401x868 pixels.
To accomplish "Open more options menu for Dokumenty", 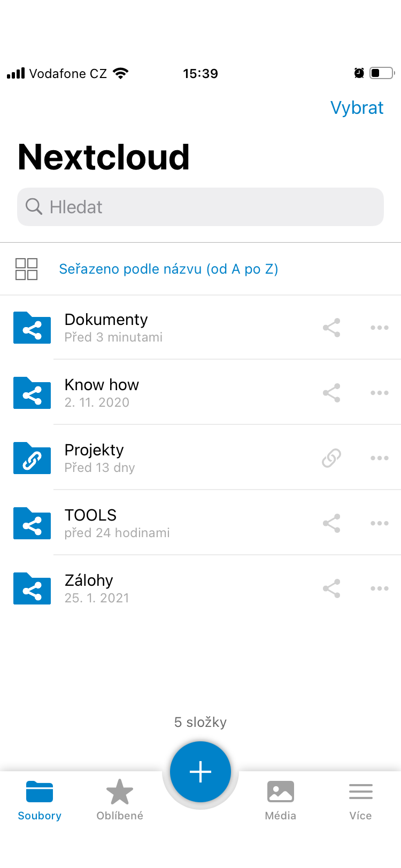I will 380,328.
